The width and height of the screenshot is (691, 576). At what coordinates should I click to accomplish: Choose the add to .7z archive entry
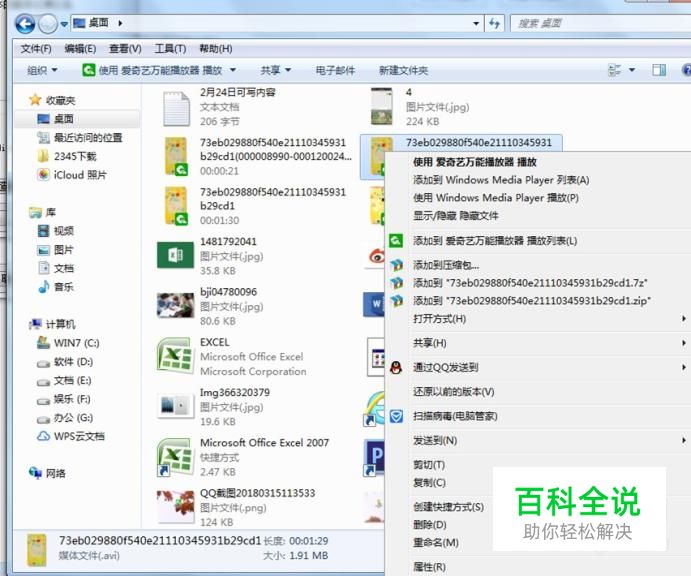[x=530, y=283]
